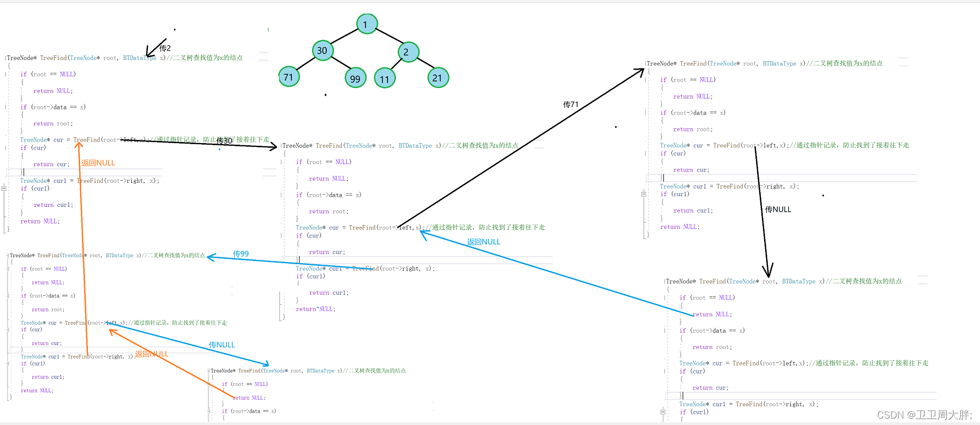Click orange '返回NULL' label in top-left code block
The height and width of the screenshot is (425, 980).
point(98,163)
